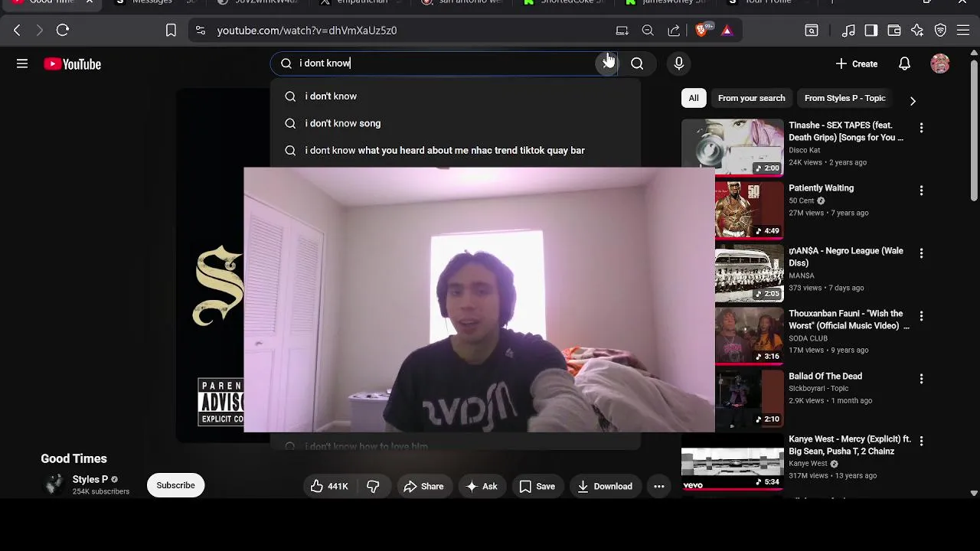Image resolution: width=980 pixels, height=551 pixels.
Task: Go back with the browser back arrow
Action: coord(17,31)
